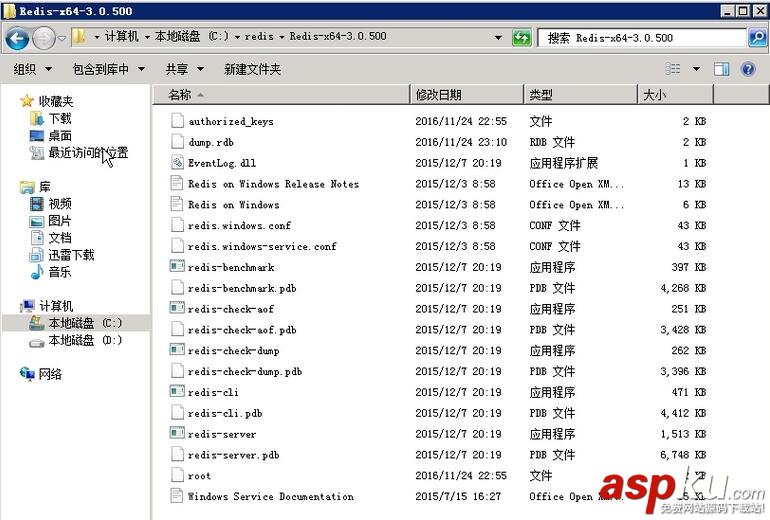Image resolution: width=770 pixels, height=520 pixels.
Task: Click the refresh button beside address bar
Action: pos(521,37)
